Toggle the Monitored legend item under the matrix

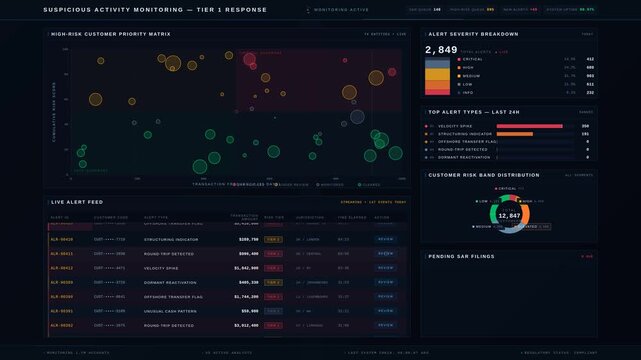click(330, 185)
